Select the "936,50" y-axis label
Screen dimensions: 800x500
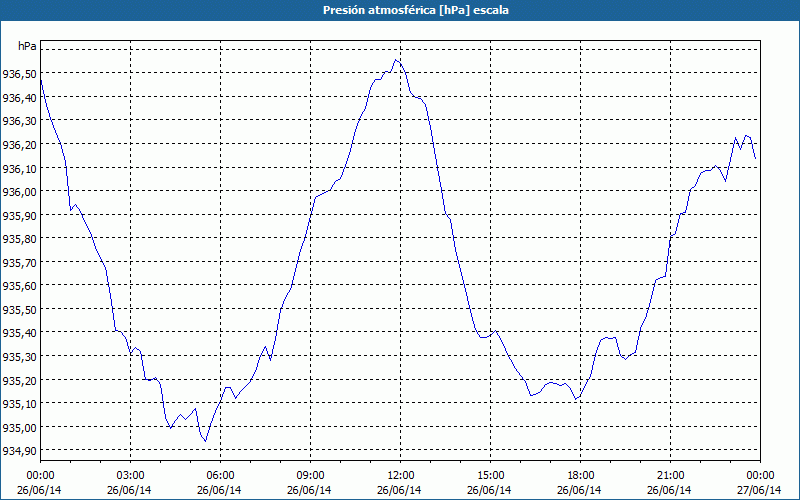(x=19, y=74)
